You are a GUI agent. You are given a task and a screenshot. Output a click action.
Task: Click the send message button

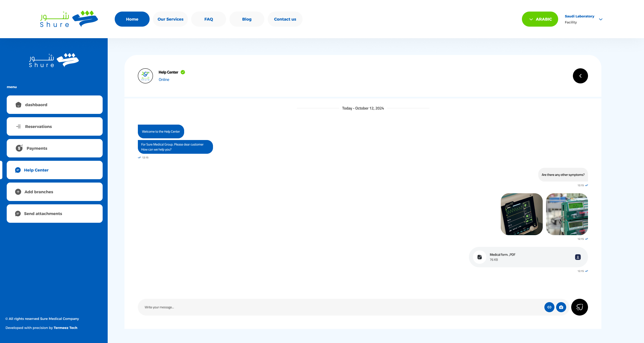coord(579,307)
